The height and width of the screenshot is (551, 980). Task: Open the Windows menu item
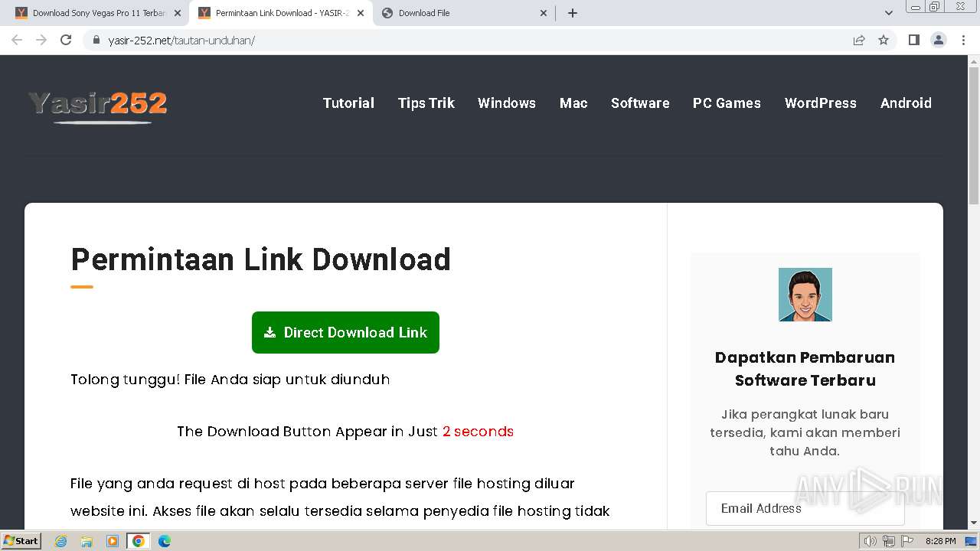tap(507, 103)
